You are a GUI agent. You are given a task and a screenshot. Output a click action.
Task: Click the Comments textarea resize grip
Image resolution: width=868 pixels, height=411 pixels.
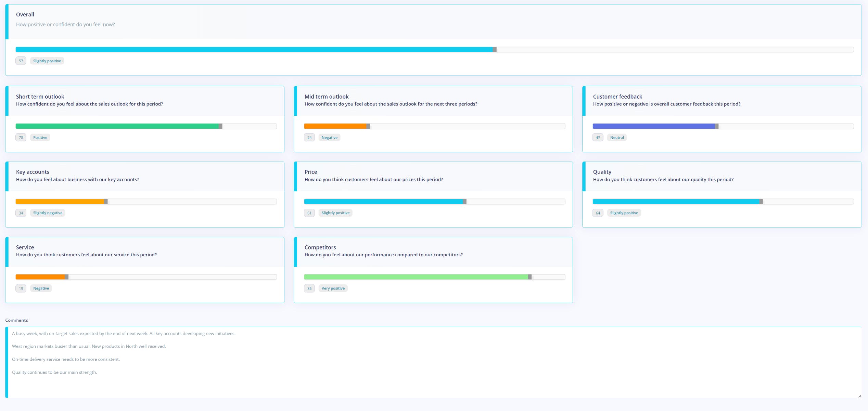pos(859,396)
